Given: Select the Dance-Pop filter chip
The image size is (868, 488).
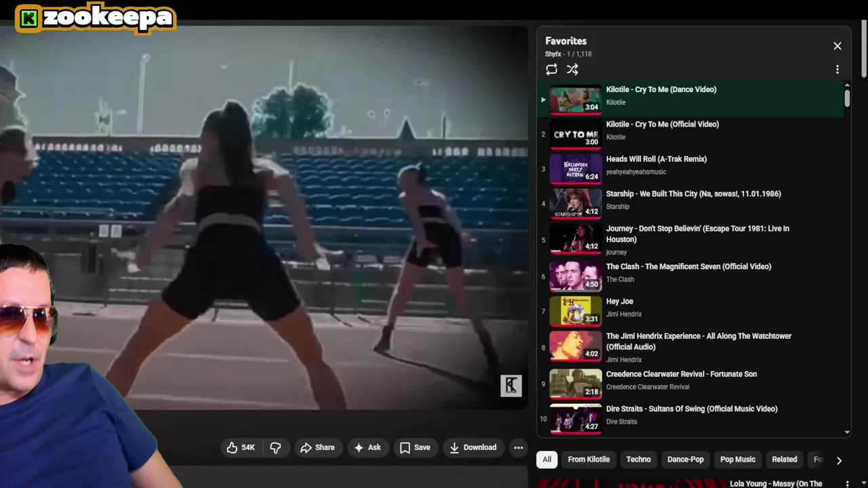Looking at the screenshot, I should (x=686, y=460).
